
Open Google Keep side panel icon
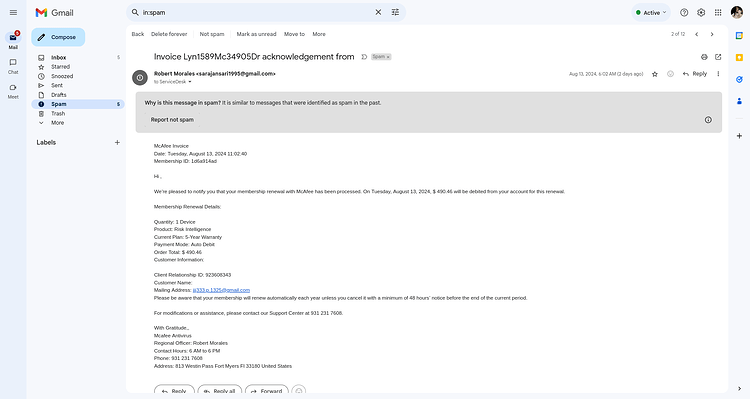[739, 57]
